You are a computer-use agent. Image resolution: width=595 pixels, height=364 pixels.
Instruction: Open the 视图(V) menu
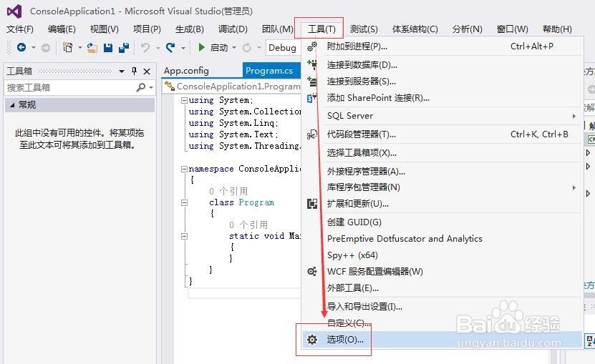[105, 29]
